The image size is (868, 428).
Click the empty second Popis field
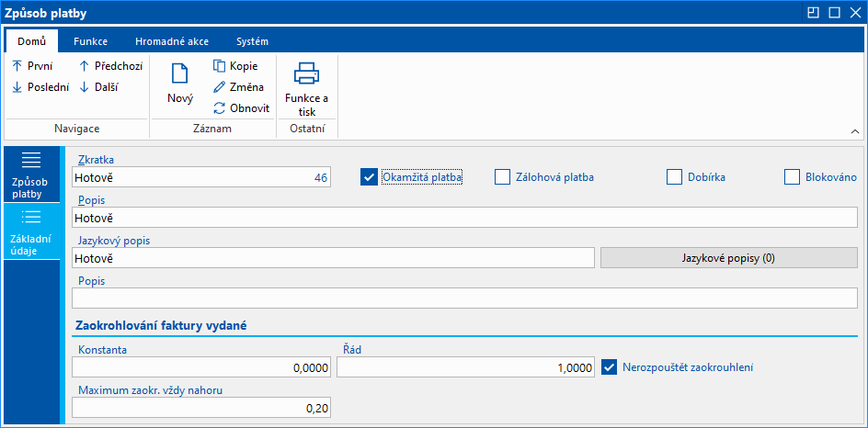[x=464, y=298]
